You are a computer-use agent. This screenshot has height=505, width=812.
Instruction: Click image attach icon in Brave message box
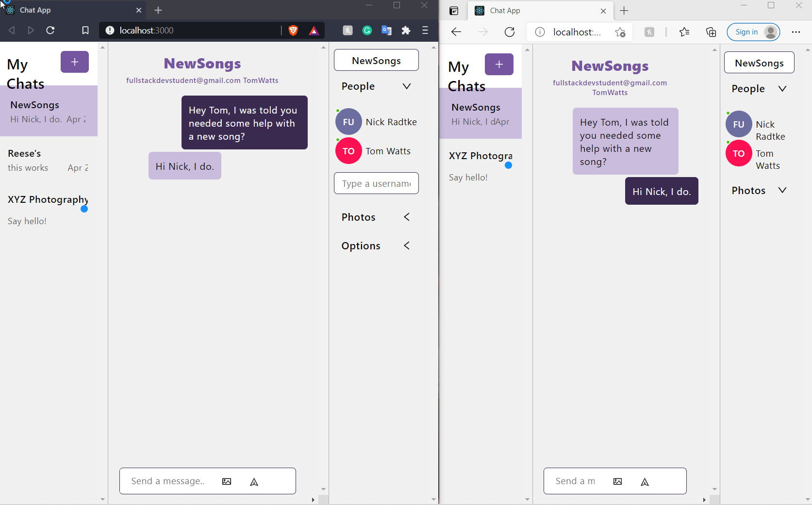point(227,481)
